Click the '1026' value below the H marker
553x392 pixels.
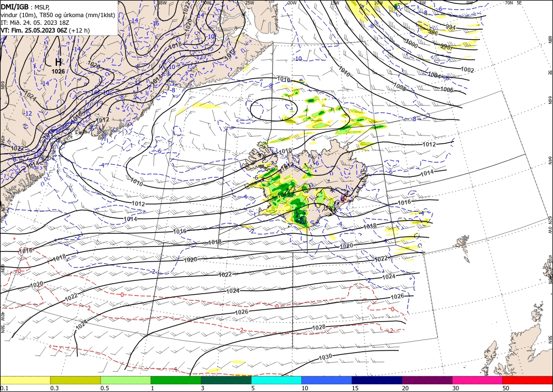tap(58, 71)
